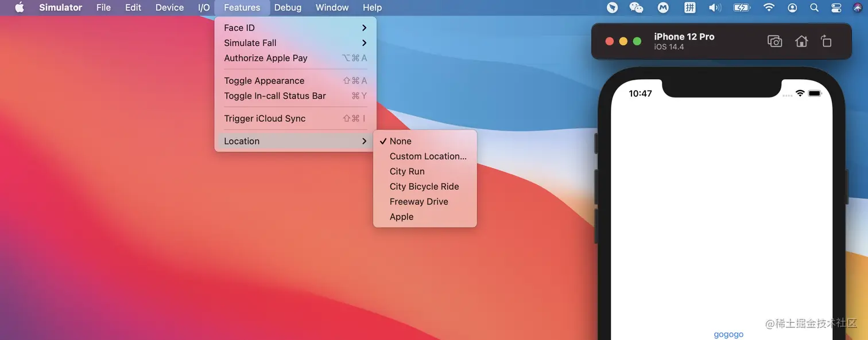Open the user account icon in menu bar
Screen dimensions: 868x340
pos(792,7)
